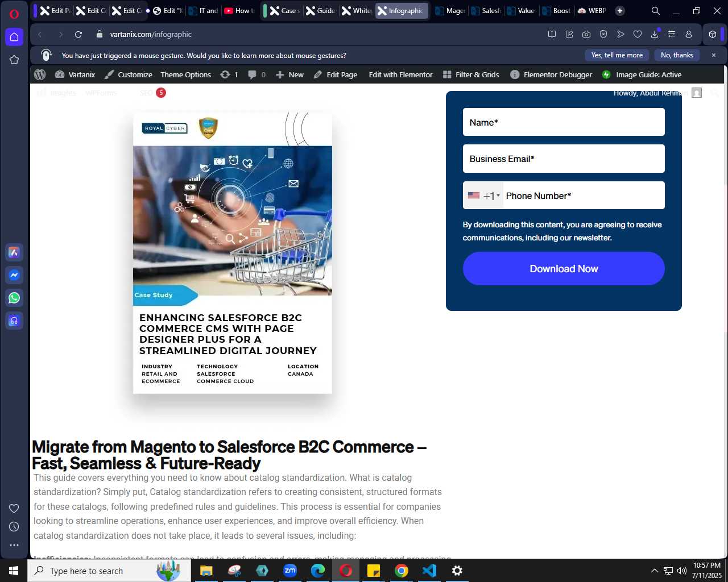Open the ad blocker shield icon
The height and width of the screenshot is (582, 728).
pos(603,34)
